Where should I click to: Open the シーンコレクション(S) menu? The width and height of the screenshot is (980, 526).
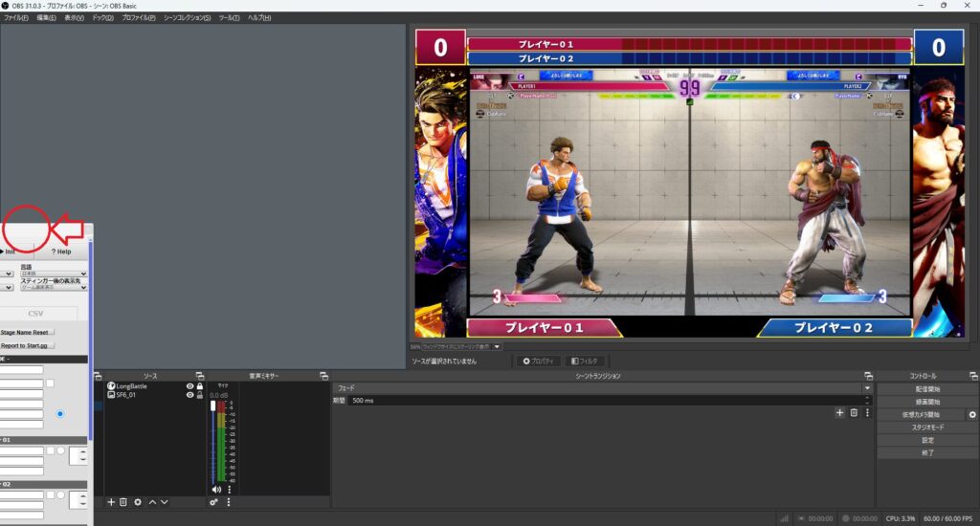[188, 17]
